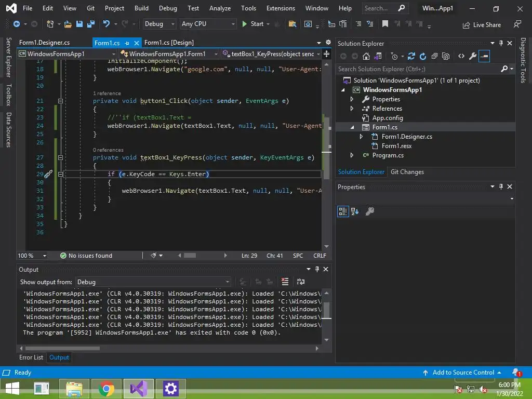The image size is (532, 399).
Task: Click the Clear All icon in Output panel
Action: [285, 282]
